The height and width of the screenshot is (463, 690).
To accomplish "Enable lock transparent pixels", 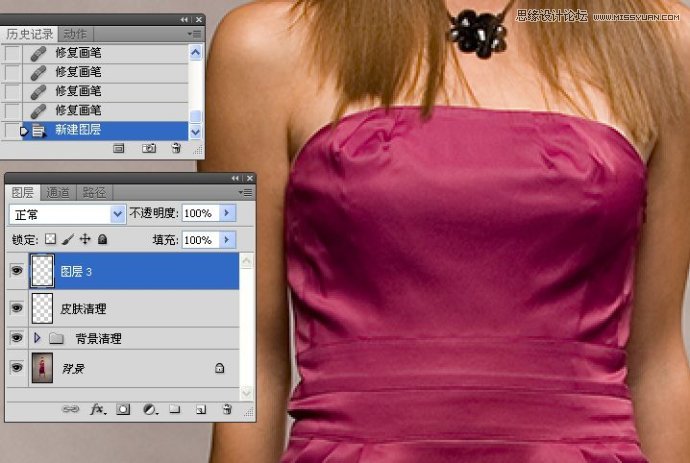I will point(51,240).
